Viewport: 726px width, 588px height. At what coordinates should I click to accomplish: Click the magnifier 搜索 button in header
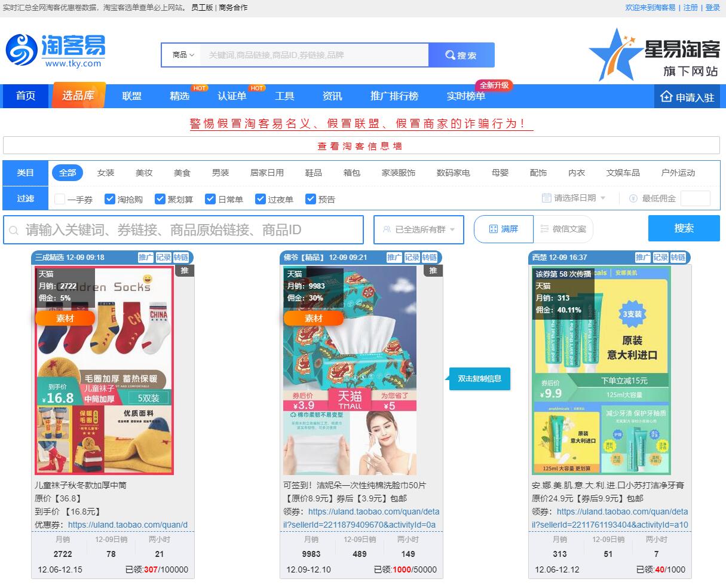coord(461,55)
